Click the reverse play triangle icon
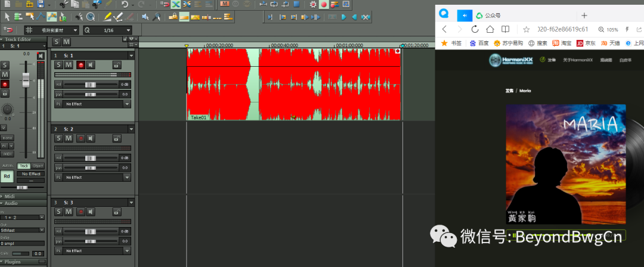Screen dimensions: 644x267 (x=354, y=17)
